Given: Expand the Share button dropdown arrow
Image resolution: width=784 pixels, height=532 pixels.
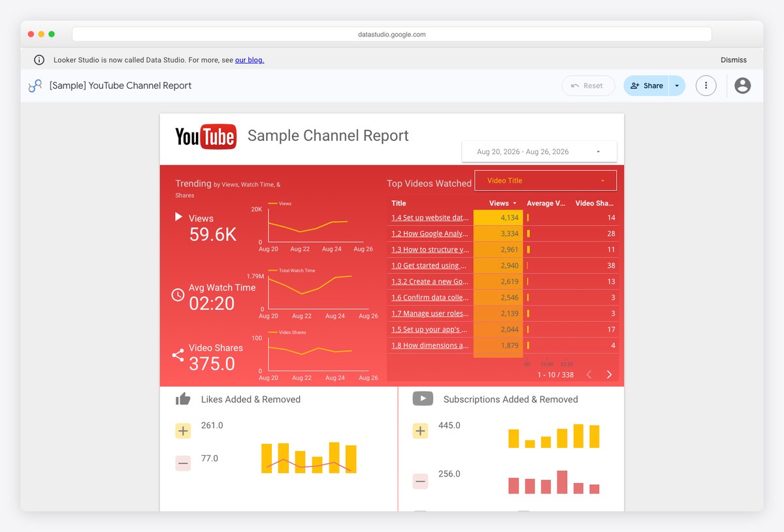Looking at the screenshot, I should pyautogui.click(x=677, y=86).
